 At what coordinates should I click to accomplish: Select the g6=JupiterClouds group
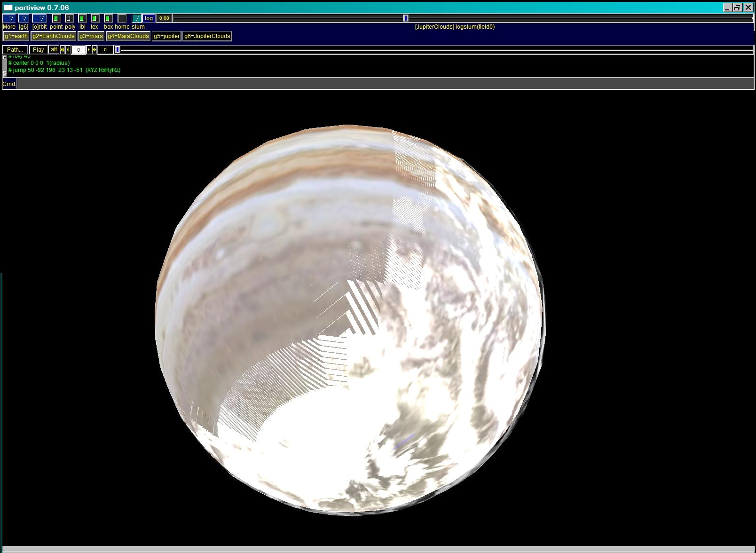207,36
